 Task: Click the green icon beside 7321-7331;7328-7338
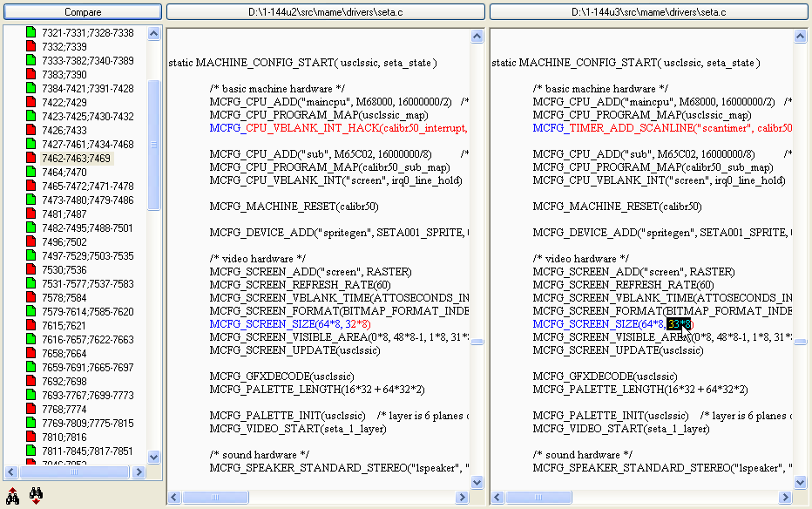coord(30,33)
